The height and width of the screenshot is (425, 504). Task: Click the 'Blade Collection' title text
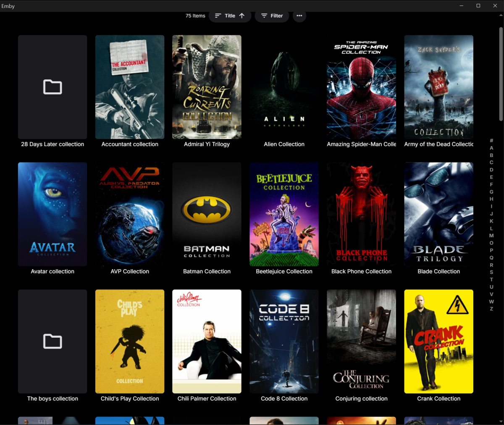438,271
